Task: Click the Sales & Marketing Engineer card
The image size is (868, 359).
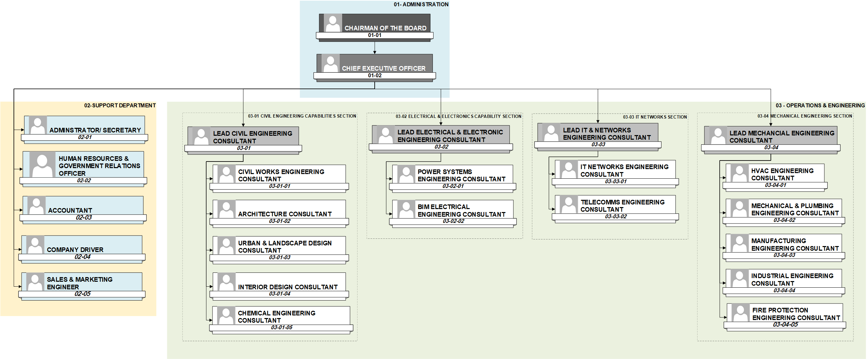Action: pos(80,283)
